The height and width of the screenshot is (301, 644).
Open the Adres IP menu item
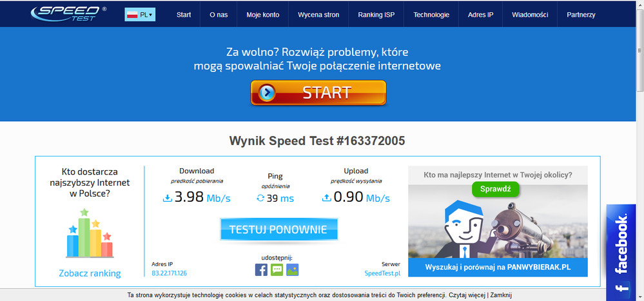(480, 14)
